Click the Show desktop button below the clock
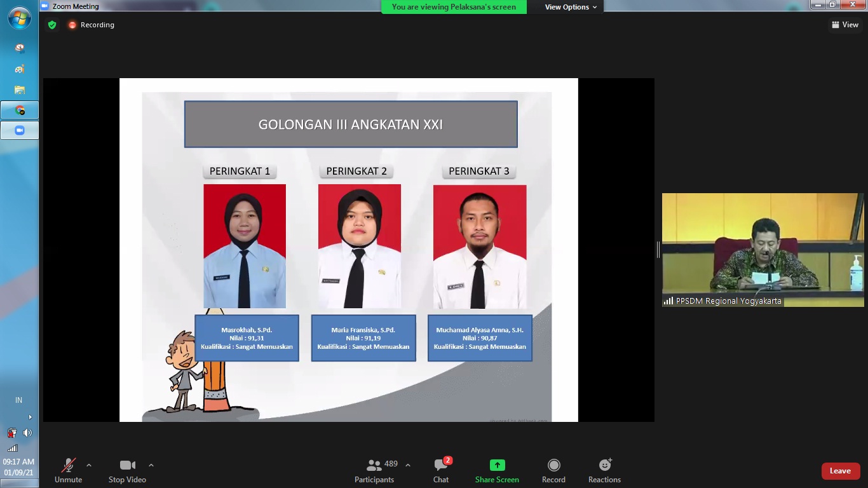 pyautogui.click(x=19, y=484)
